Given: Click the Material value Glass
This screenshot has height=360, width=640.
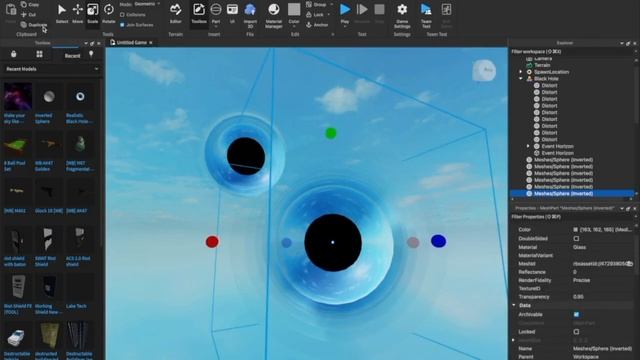Looking at the screenshot, I should (580, 247).
